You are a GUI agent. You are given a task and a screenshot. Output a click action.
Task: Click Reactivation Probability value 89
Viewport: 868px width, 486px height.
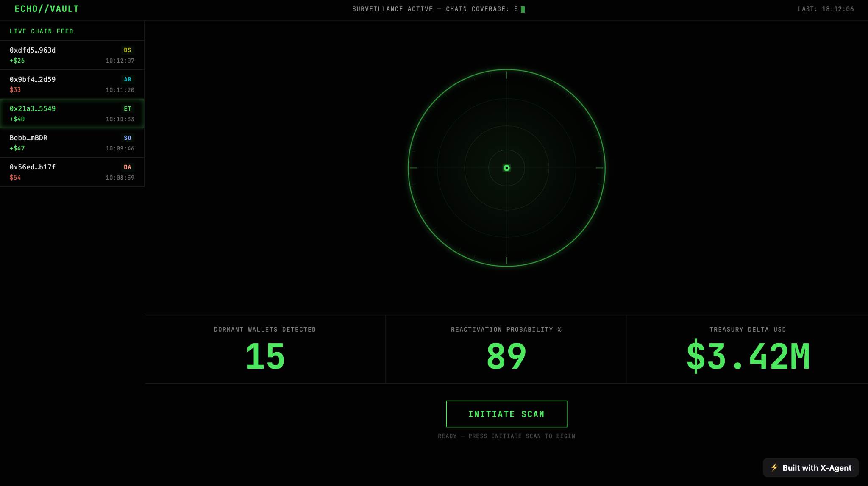pos(506,356)
